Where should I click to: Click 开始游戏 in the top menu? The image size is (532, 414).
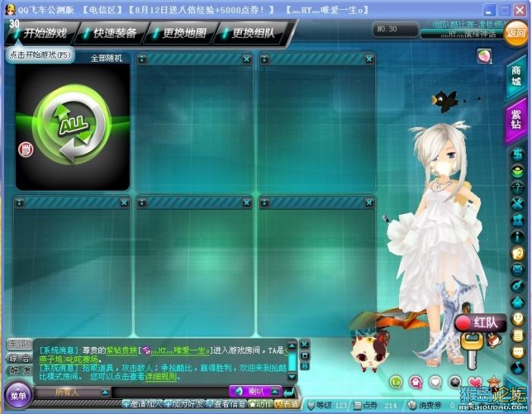tap(45, 33)
